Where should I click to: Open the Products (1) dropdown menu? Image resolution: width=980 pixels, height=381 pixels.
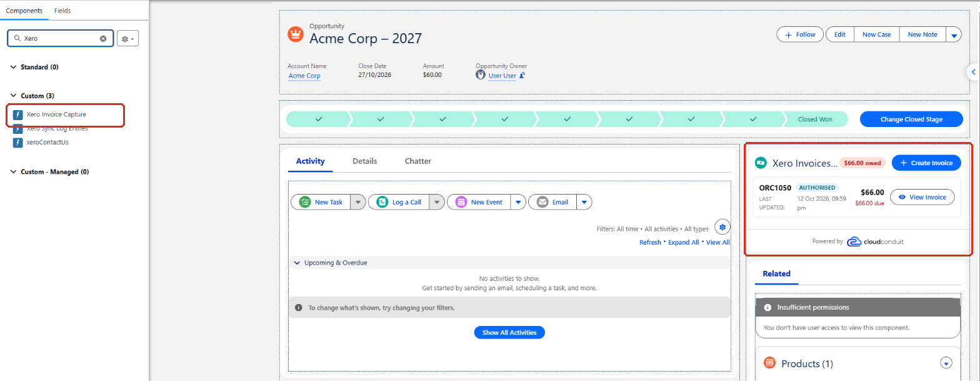click(x=946, y=363)
